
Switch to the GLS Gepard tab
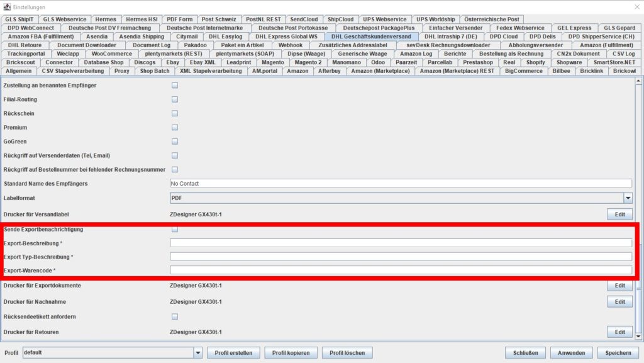(619, 28)
